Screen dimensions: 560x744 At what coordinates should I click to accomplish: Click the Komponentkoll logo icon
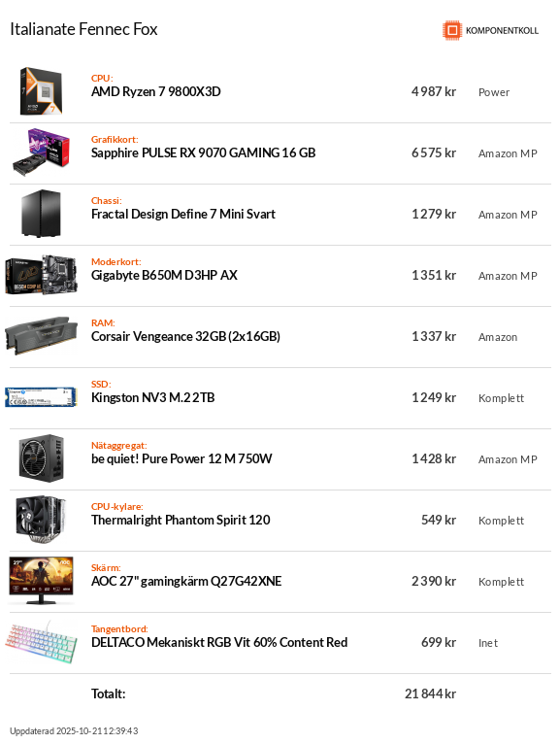tap(452, 30)
